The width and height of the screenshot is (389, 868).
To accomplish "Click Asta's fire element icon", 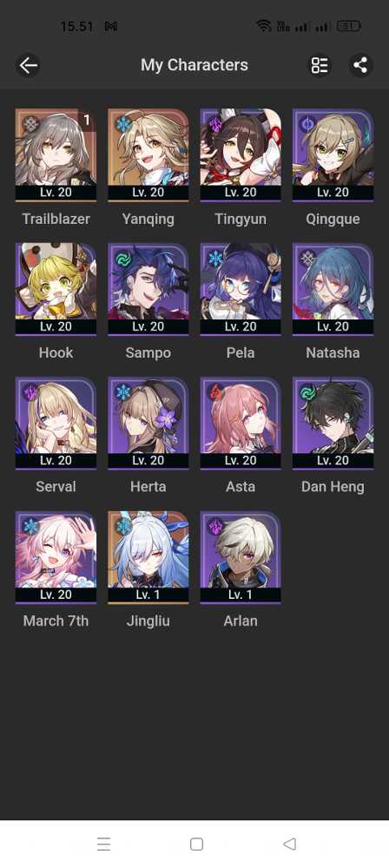I will point(215,392).
